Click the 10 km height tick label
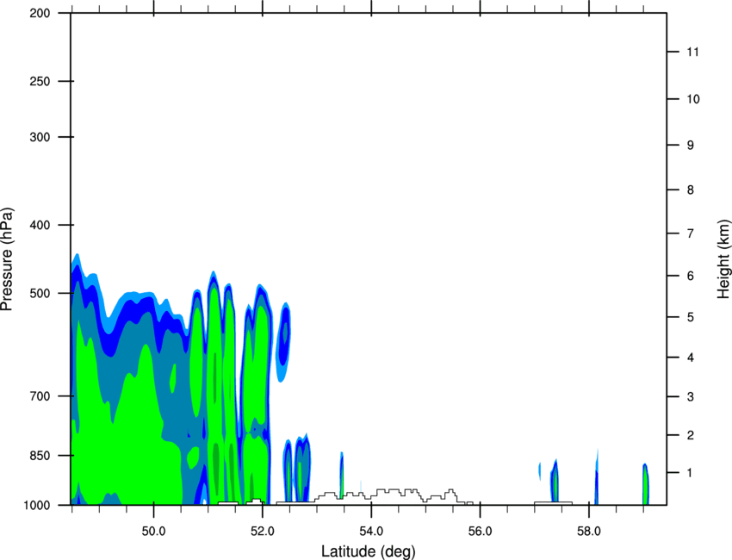This screenshot has height=560, width=732. (x=692, y=99)
